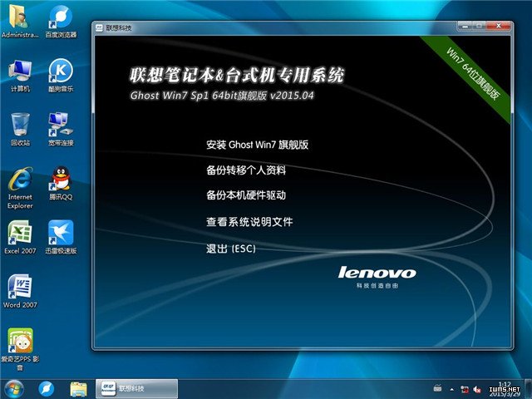Click the browser icon pinned on taskbar
The image size is (532, 399).
[47, 389]
